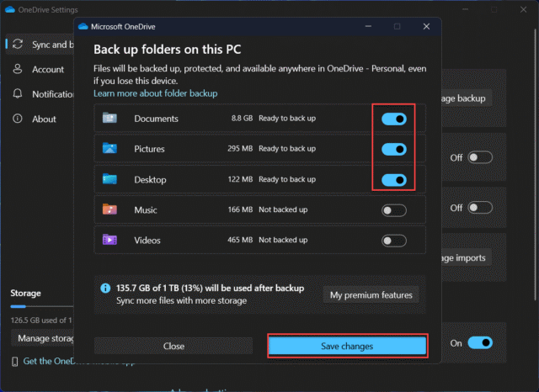Switch off the On toggle in OneDrive Settings
This screenshot has width=539, height=392.
pos(480,342)
